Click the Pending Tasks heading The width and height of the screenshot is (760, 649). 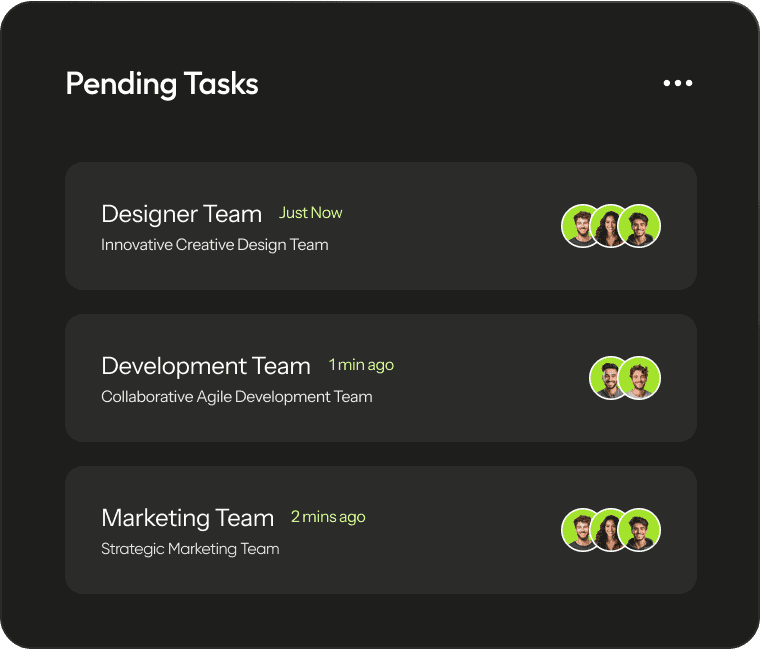[x=162, y=84]
